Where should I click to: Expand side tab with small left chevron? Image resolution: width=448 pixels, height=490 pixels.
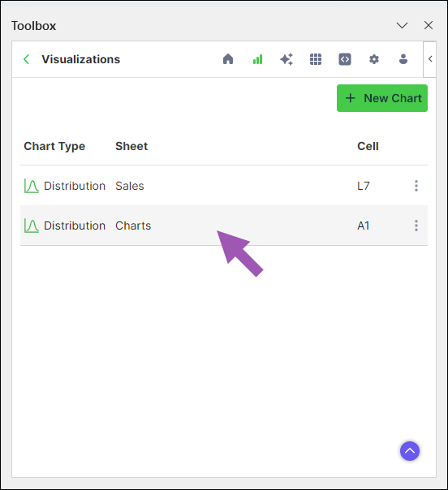click(x=430, y=59)
